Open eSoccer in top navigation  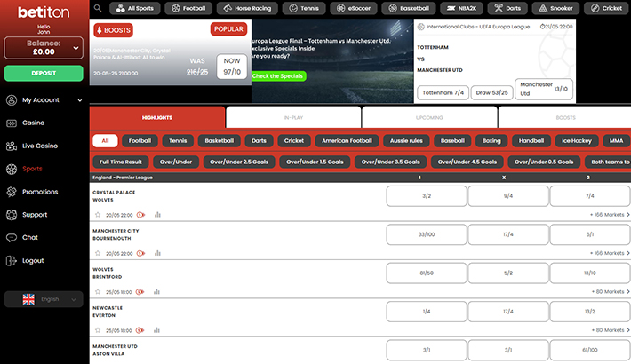pos(354,8)
